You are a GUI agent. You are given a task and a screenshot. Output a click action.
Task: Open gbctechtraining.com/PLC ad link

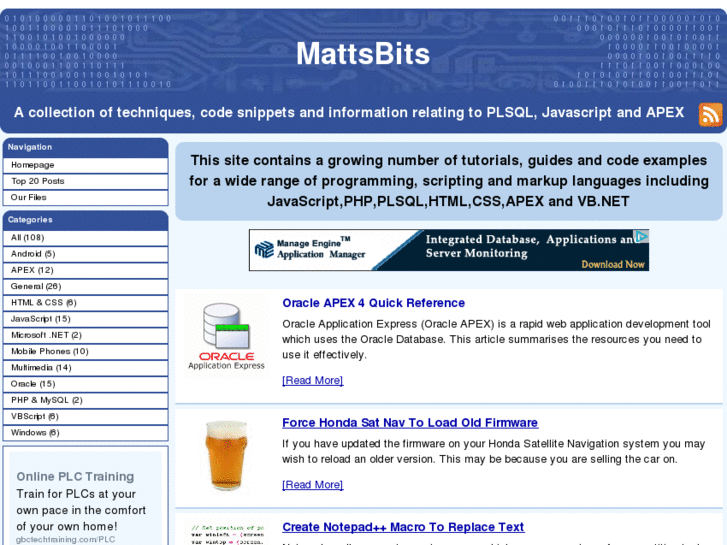coord(65,539)
